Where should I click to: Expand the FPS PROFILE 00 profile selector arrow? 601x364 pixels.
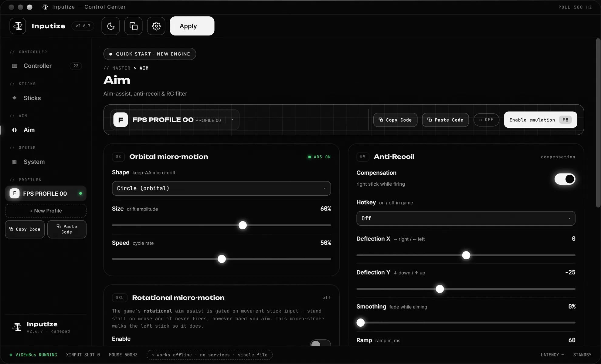(x=232, y=120)
